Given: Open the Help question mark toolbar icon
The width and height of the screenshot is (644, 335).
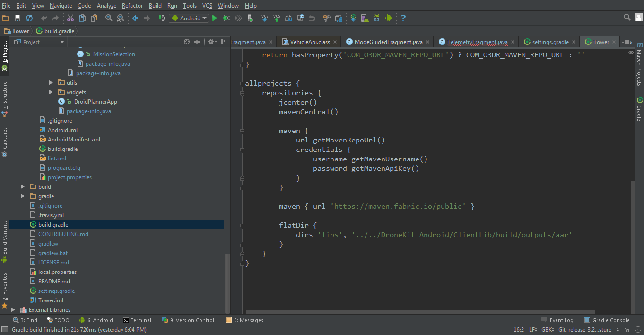Looking at the screenshot, I should [403, 18].
